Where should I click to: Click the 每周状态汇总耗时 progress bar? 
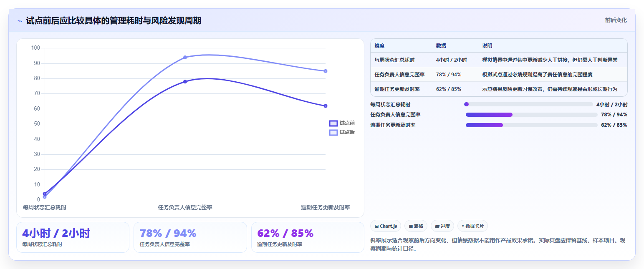pos(528,104)
